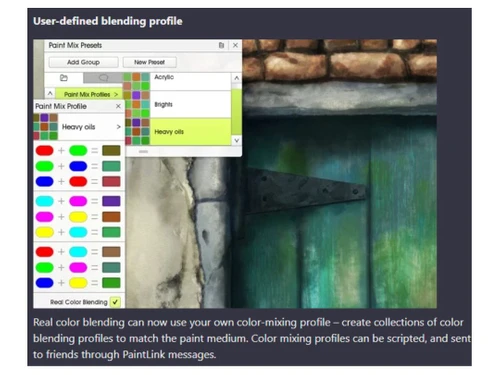Viewport: 500px width, 375px height.
Task: Pick the green plus magenta result swatch
Action: click(x=111, y=267)
